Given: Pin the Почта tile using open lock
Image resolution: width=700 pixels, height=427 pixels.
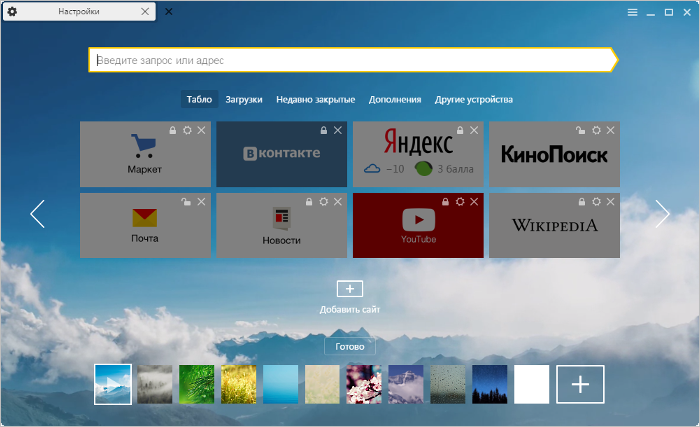Looking at the screenshot, I should pyautogui.click(x=186, y=202).
